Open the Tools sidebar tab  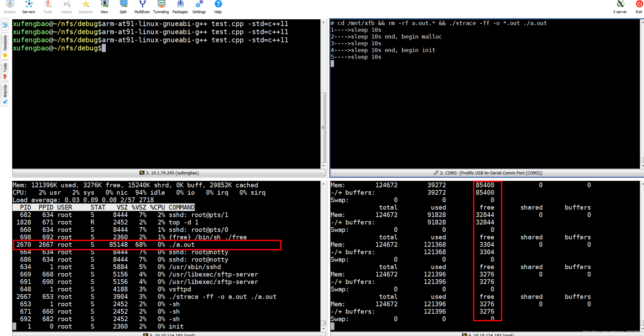click(x=5, y=71)
